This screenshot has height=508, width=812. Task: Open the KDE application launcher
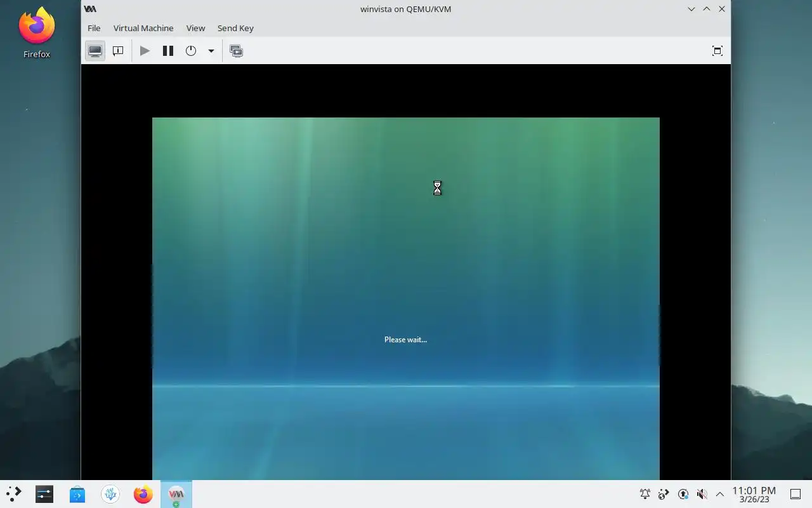(x=14, y=494)
